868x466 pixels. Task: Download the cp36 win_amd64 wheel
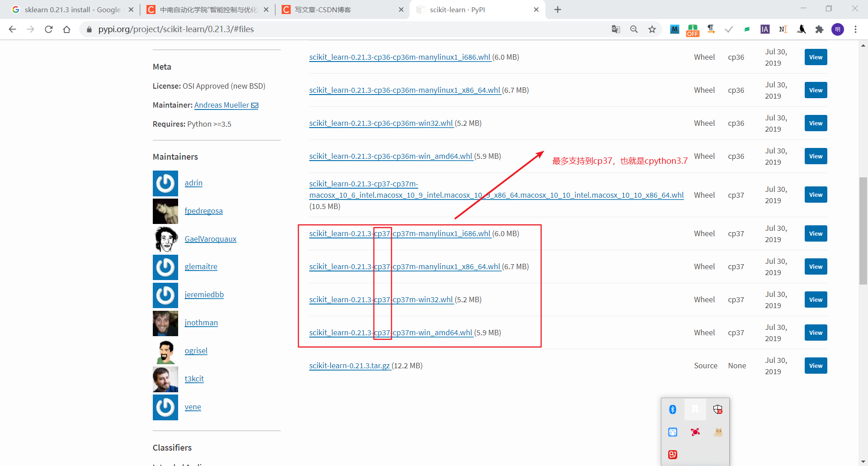(x=391, y=156)
